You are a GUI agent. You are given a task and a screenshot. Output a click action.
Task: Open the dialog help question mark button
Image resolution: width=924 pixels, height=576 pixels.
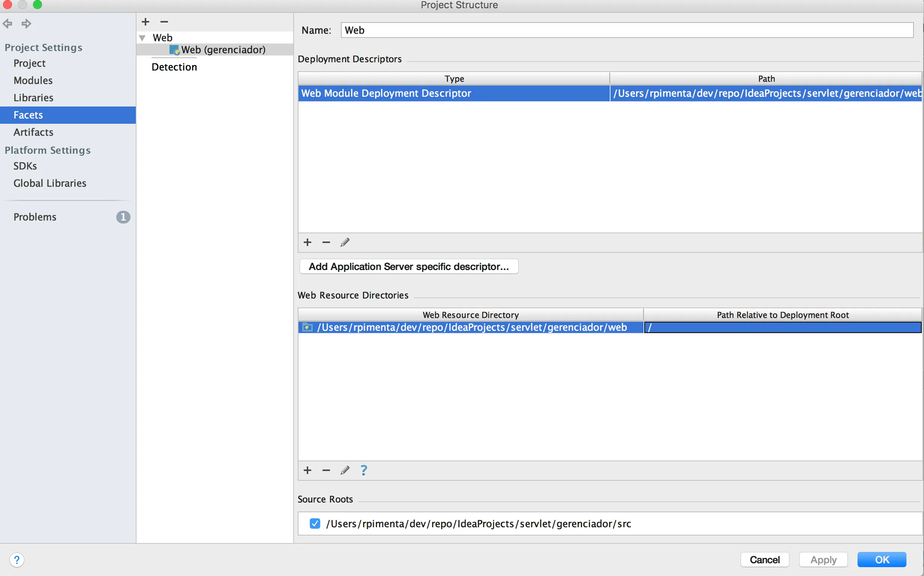point(17,560)
